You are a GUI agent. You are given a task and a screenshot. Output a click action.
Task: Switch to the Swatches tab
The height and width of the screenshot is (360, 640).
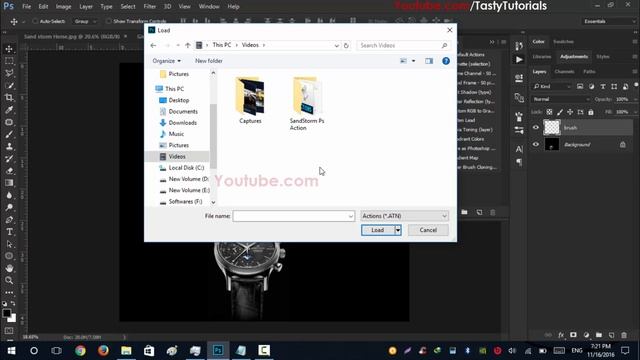click(563, 42)
